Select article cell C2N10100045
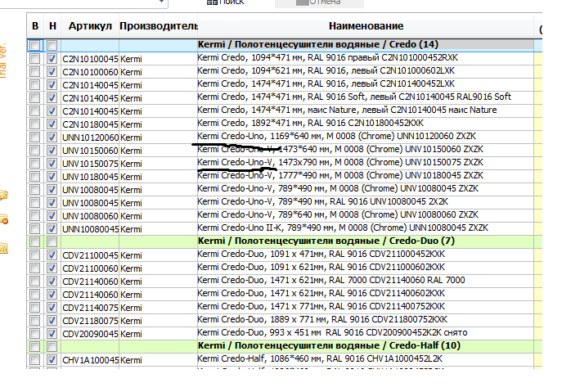Viewport: 562px width, 392px height. click(x=90, y=59)
